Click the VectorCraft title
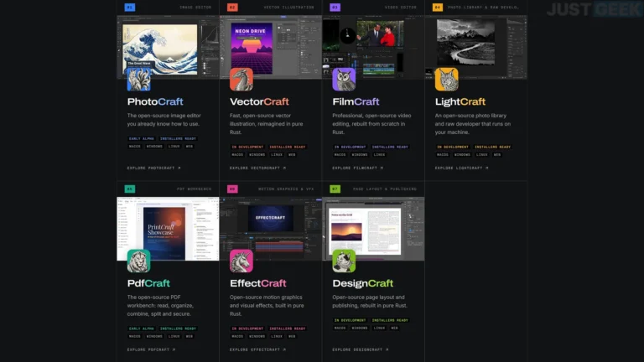Viewport: 644px width, 362px height. 259,101
